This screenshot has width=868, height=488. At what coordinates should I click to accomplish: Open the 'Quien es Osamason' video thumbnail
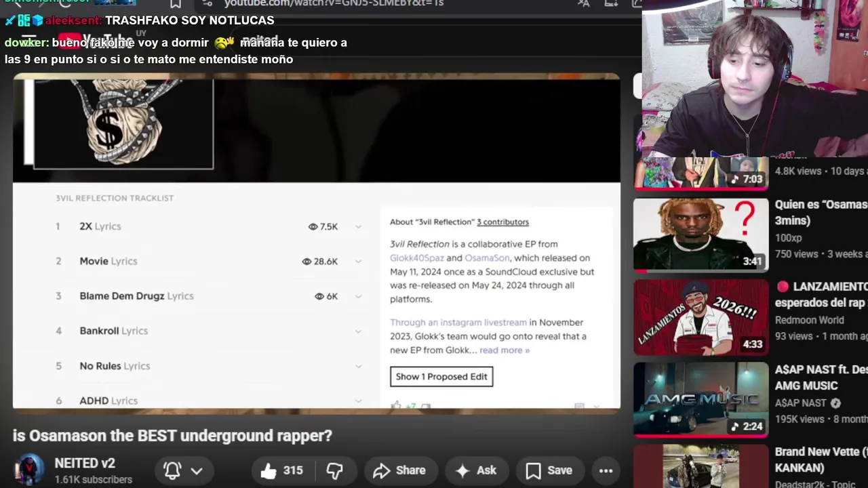701,235
